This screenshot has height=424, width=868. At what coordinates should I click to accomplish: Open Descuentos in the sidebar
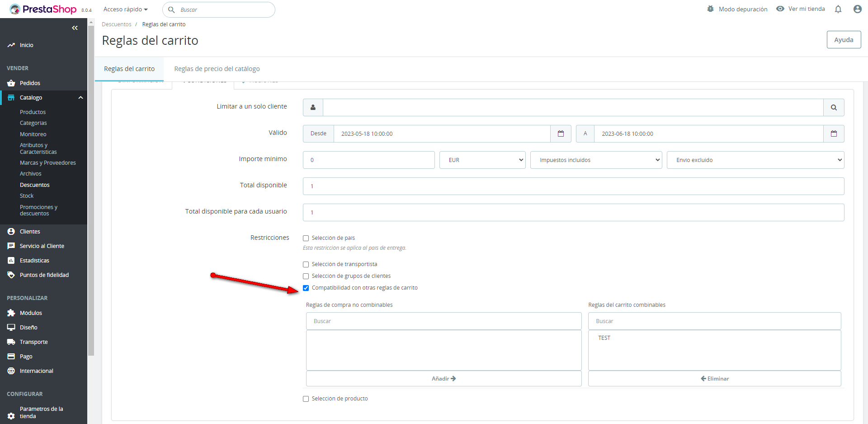35,185
